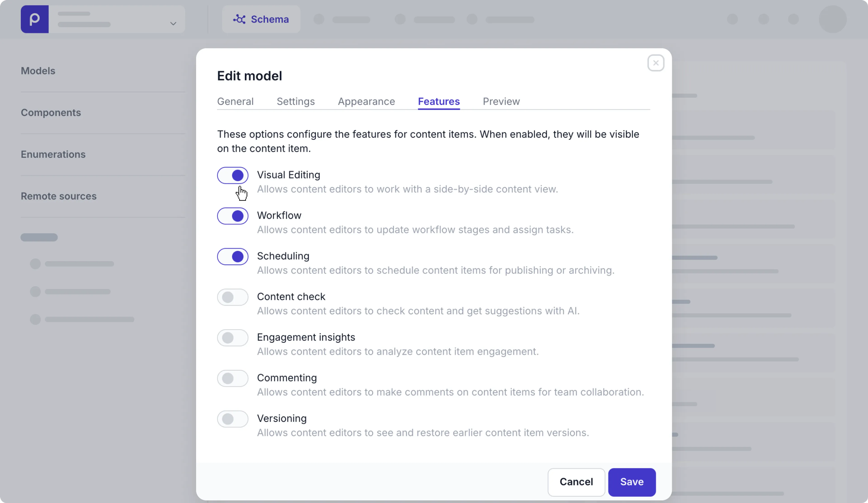Turn off the Workflow toggle

point(232,216)
